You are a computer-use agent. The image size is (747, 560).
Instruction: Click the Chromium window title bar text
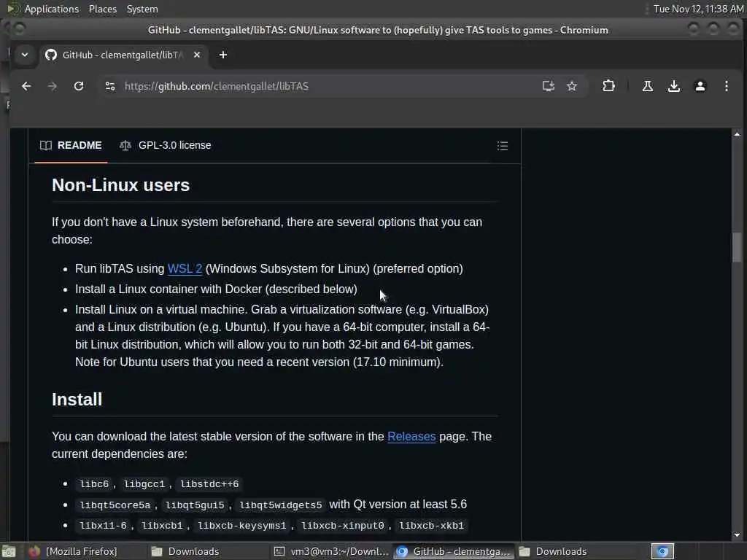(378, 30)
